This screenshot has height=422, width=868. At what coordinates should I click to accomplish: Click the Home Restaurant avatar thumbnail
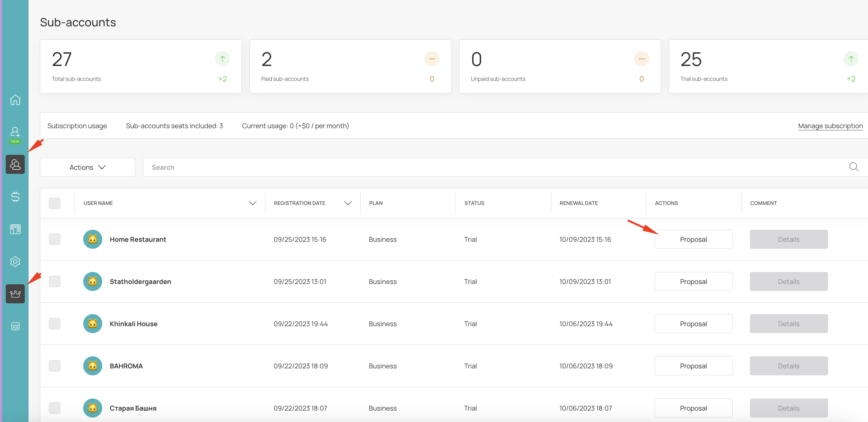tap(93, 239)
